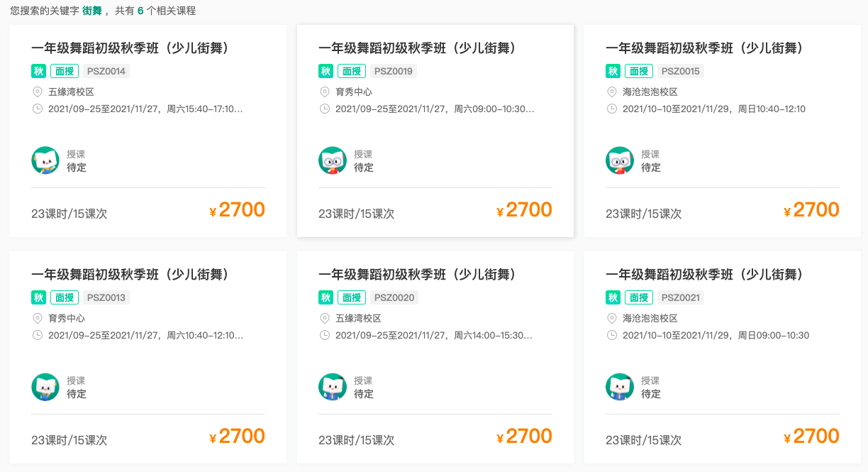
Task: Click the PSZ0019 course code label
Action: click(394, 71)
